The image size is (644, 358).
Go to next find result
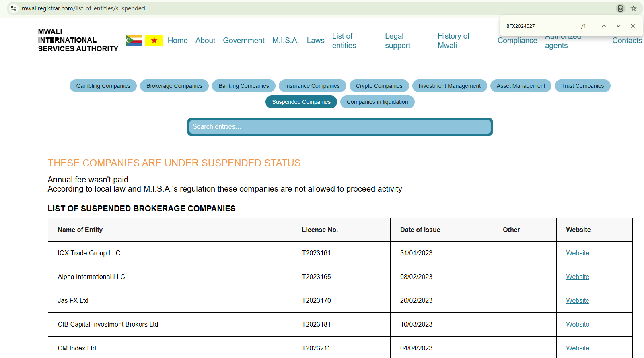pos(618,26)
